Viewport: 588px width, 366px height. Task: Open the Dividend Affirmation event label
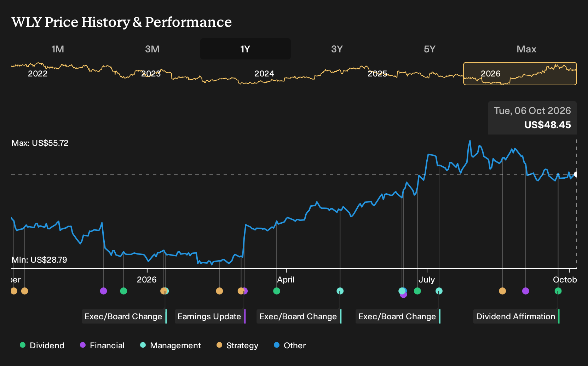coord(516,316)
